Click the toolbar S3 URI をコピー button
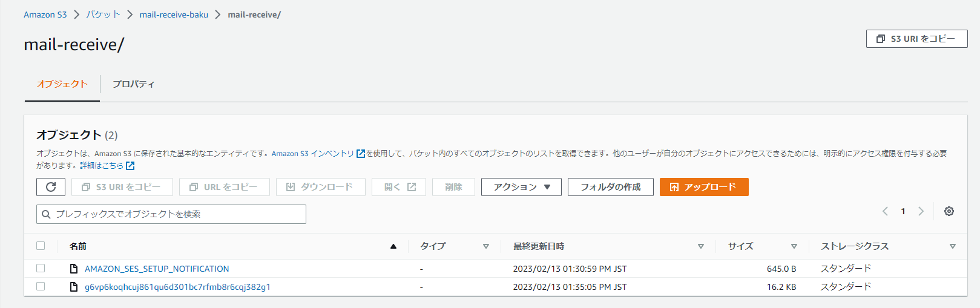The height and width of the screenshot is (308, 980). click(122, 187)
